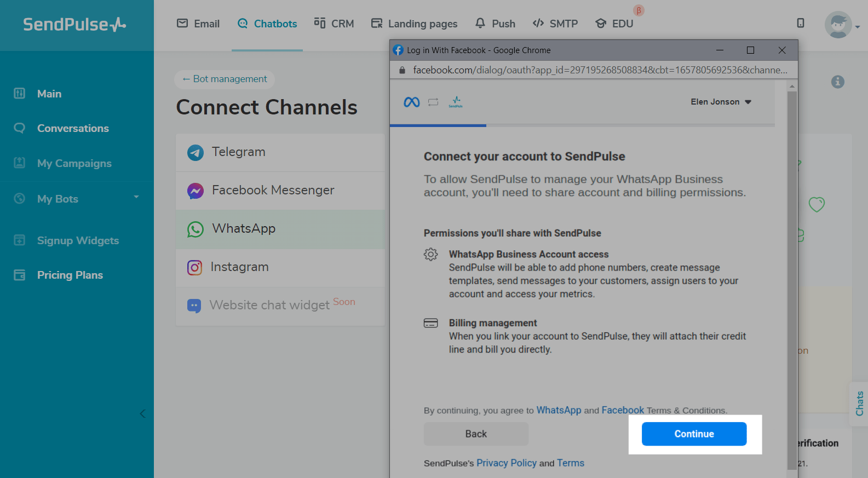868x478 pixels.
Task: Select the WhatsApp channel
Action: tap(280, 229)
